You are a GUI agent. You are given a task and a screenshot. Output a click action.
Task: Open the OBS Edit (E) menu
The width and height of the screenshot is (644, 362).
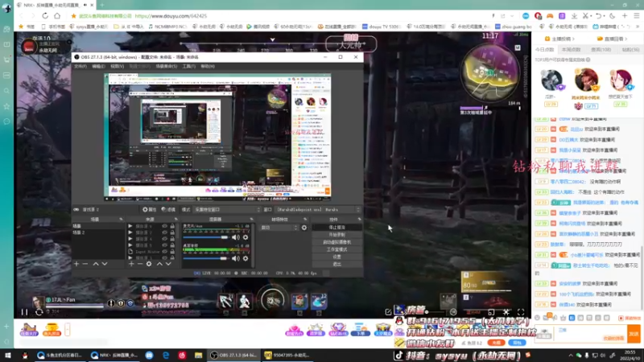coord(98,66)
